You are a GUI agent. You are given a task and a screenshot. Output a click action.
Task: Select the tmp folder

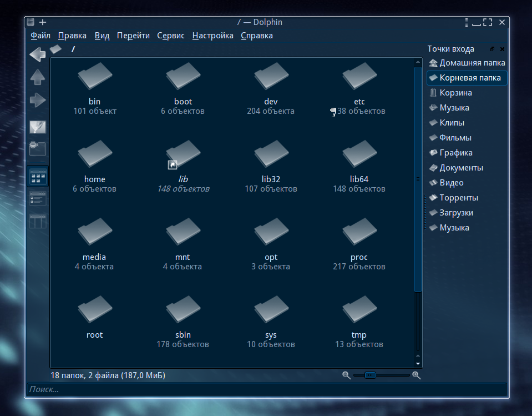pos(359,322)
